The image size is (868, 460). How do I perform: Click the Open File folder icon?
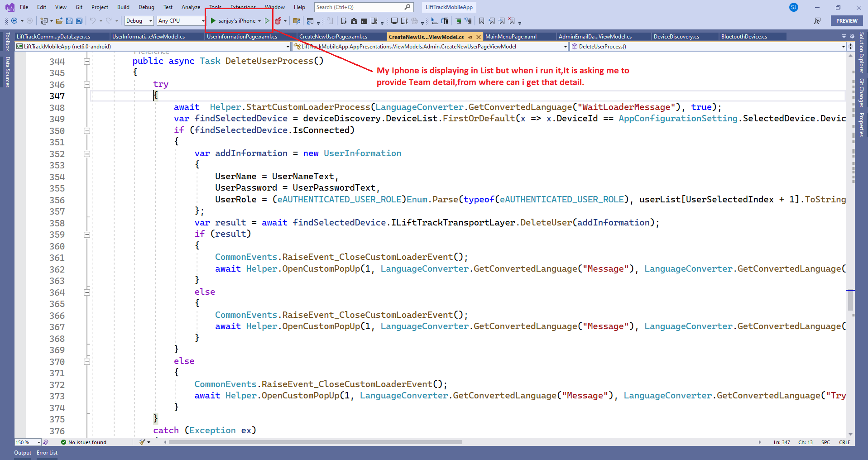click(59, 21)
